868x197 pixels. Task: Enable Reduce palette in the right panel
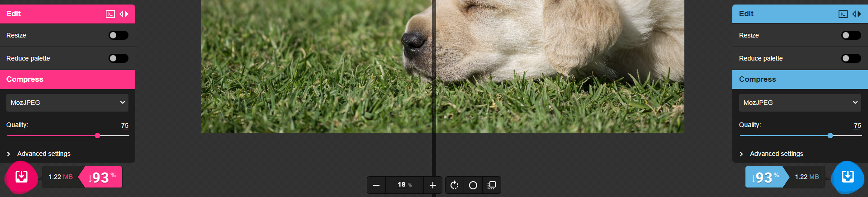point(851,58)
